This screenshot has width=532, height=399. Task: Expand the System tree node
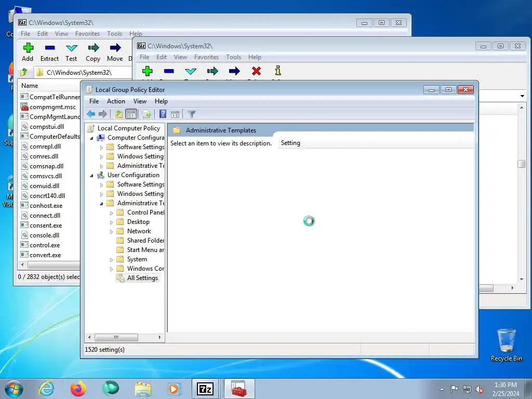tap(111, 260)
